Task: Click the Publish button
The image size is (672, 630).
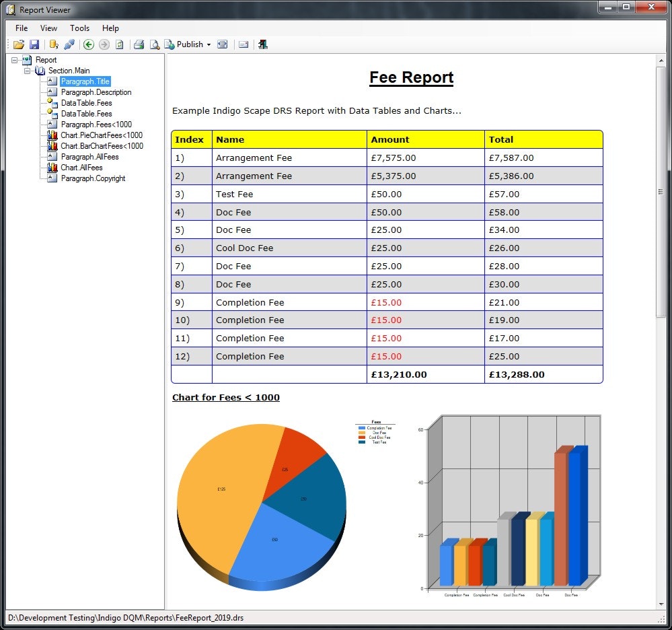Action: tap(190, 44)
